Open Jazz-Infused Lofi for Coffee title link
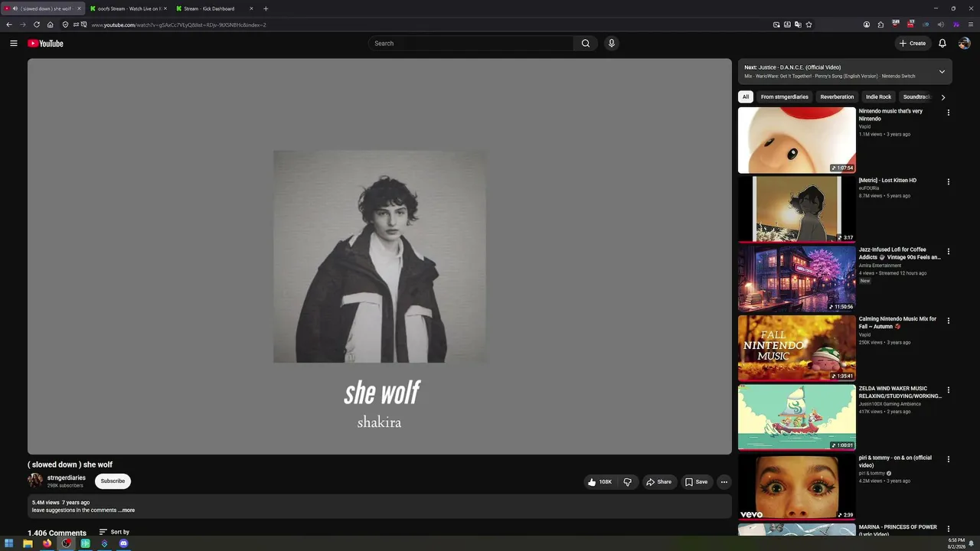980x551 pixels. [900, 253]
